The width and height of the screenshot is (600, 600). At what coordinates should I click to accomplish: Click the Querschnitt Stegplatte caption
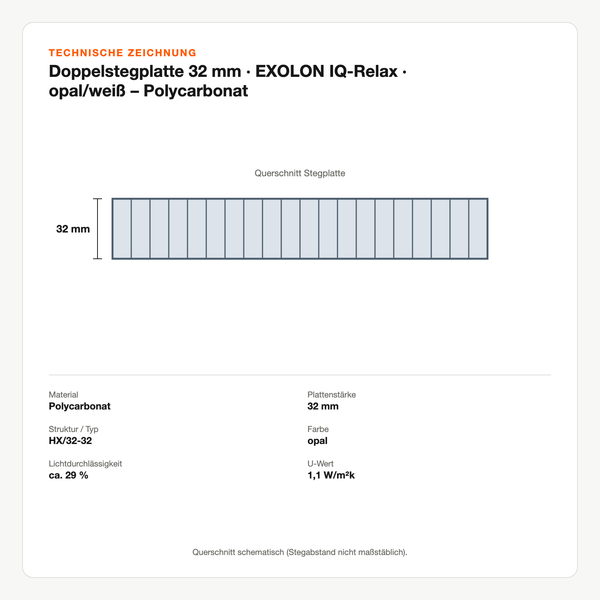tap(300, 173)
